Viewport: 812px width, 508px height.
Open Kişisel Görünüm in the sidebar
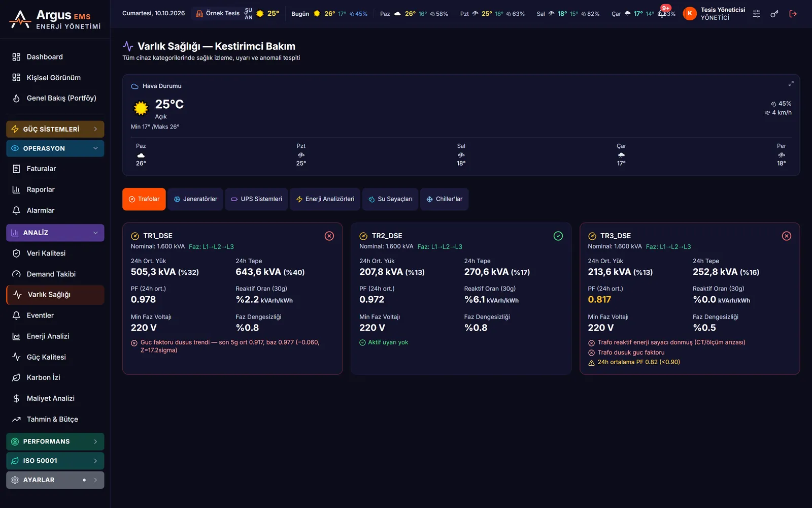55,78
